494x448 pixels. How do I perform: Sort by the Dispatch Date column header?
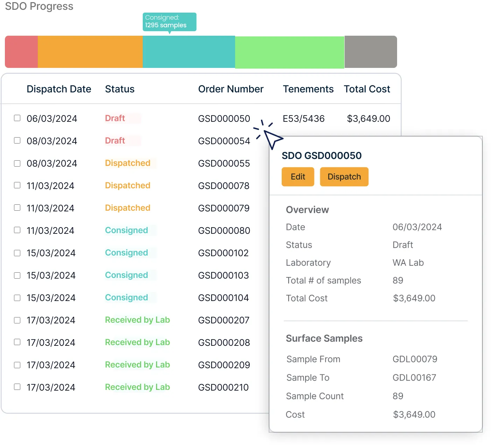(59, 89)
